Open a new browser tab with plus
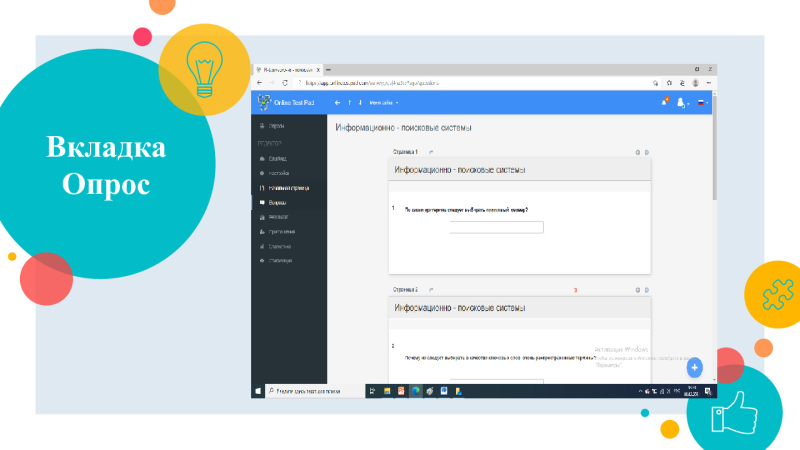Screen dimensions: 800x450 point(329,70)
